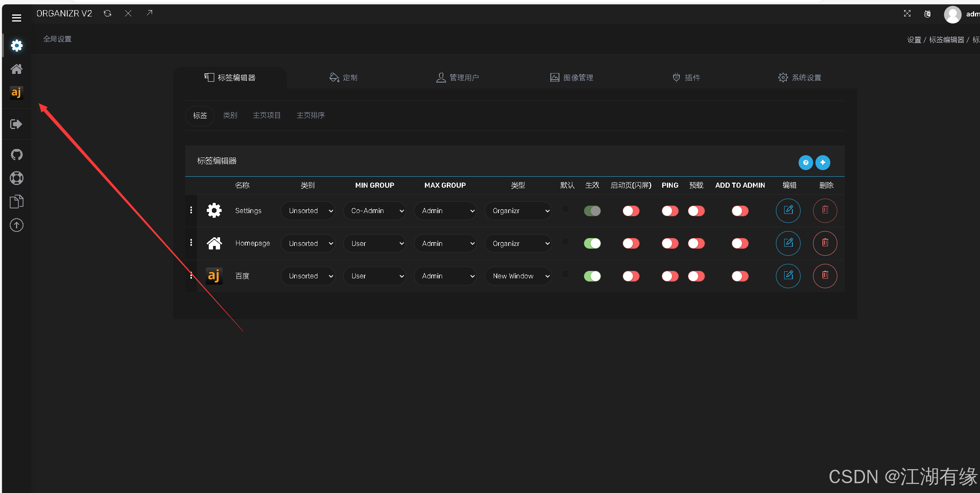The image size is (980, 493).
Task: Click the hamburger menu icon
Action: [x=16, y=18]
